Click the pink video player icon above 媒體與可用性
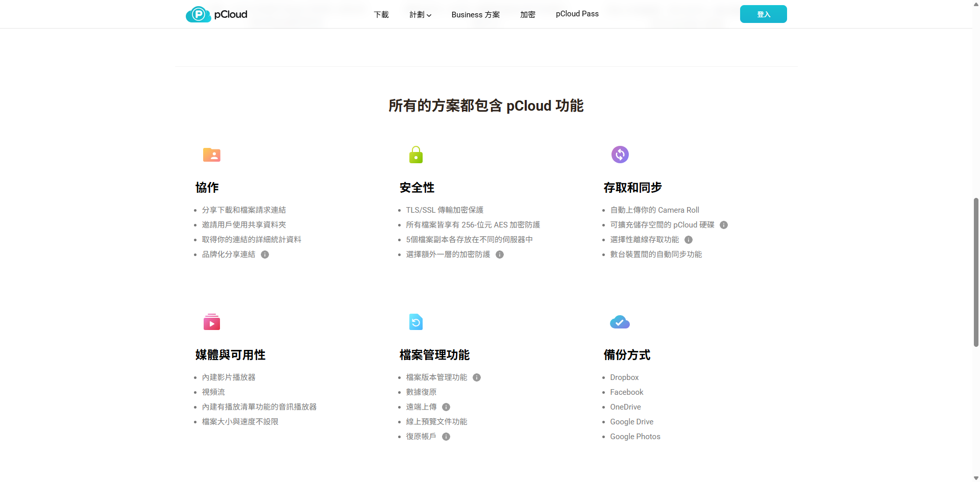This screenshot has height=482, width=980. point(212,322)
